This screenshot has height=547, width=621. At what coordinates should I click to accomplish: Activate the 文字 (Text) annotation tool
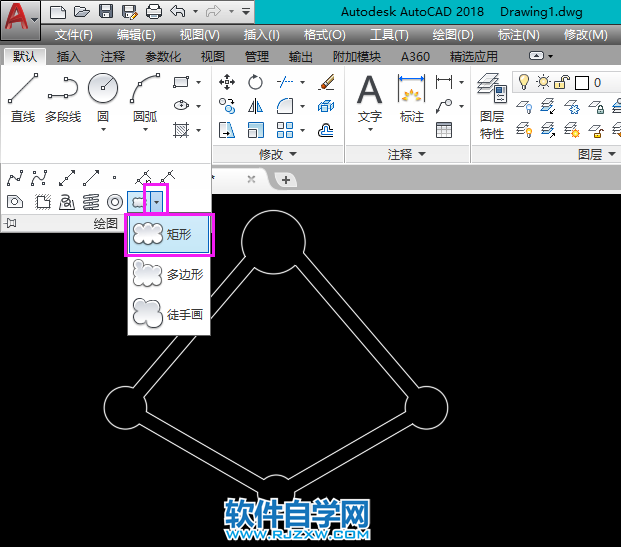[370, 100]
